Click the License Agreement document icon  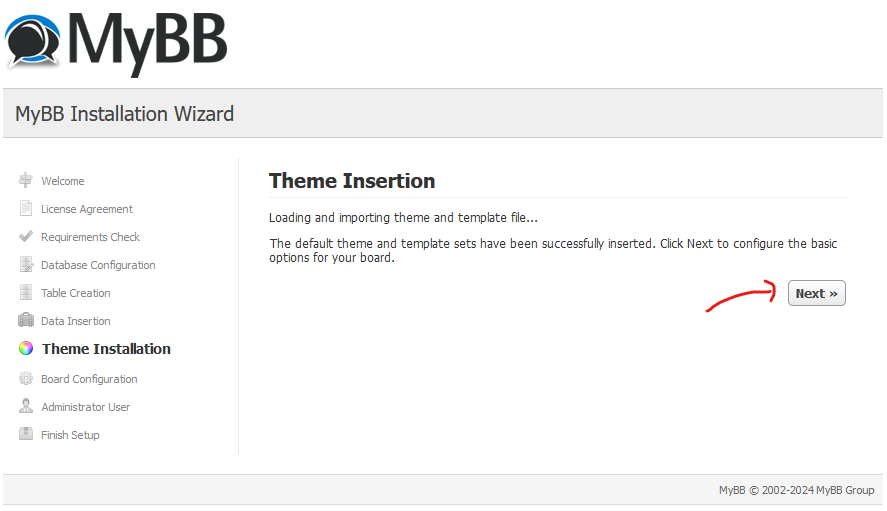coord(25,209)
